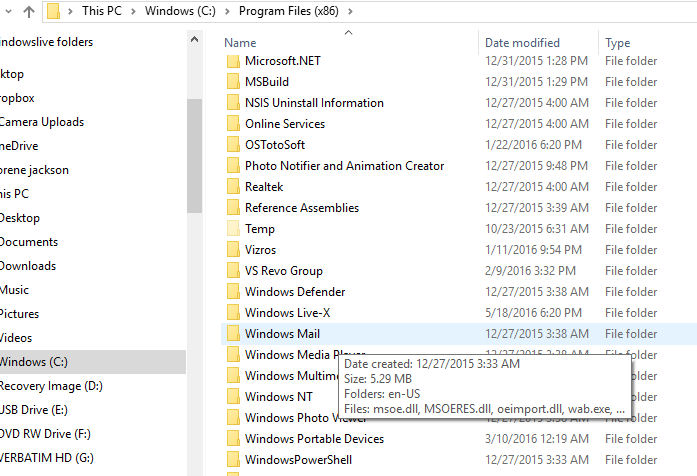Select Windows Photo Viewer folder icon
This screenshot has width=697, height=476.
[x=233, y=418]
